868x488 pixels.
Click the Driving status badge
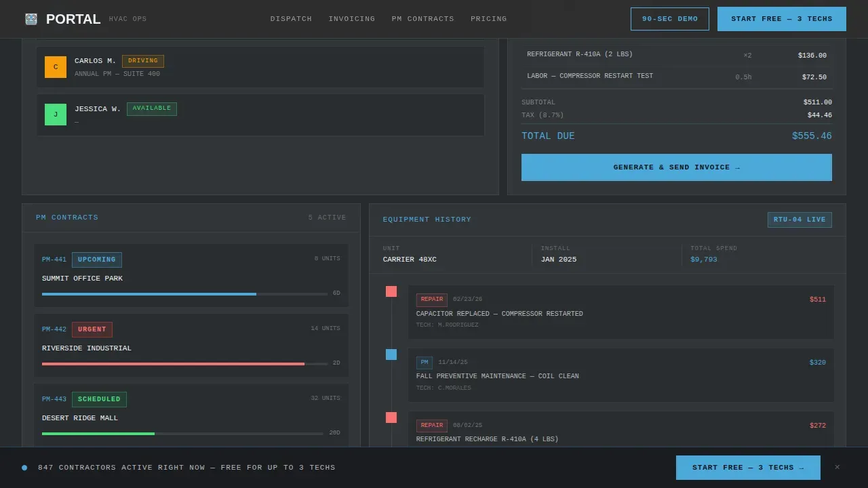(x=143, y=61)
